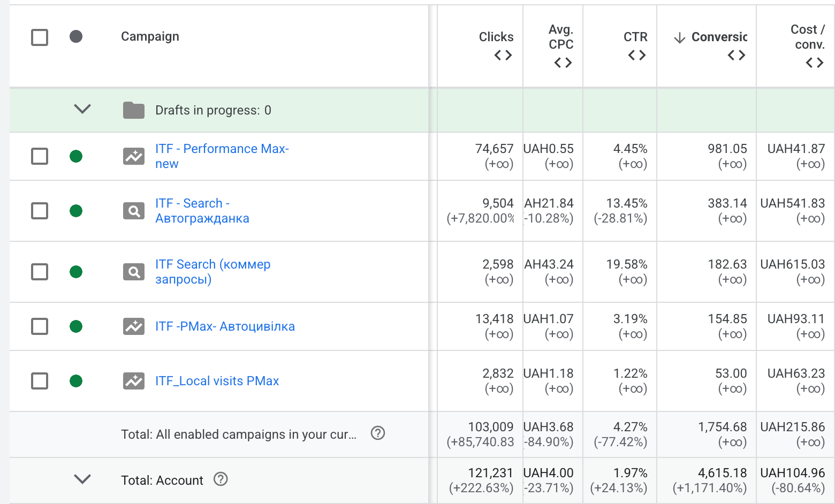
Task: Expand the Total: Account row chevron
Action: point(82,479)
